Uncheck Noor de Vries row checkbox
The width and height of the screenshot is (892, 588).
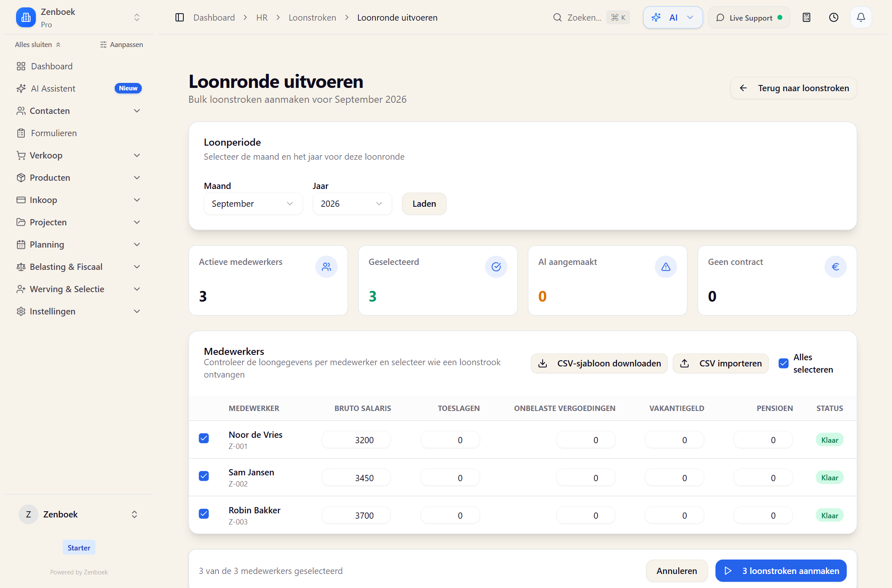[x=204, y=438]
